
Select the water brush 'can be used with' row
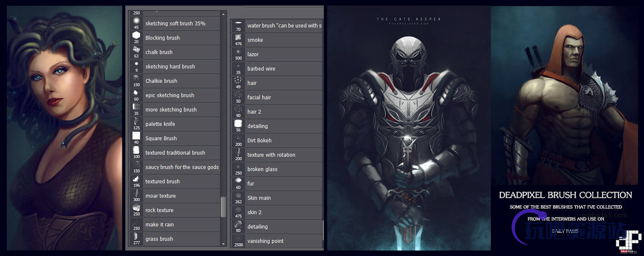tap(277, 25)
